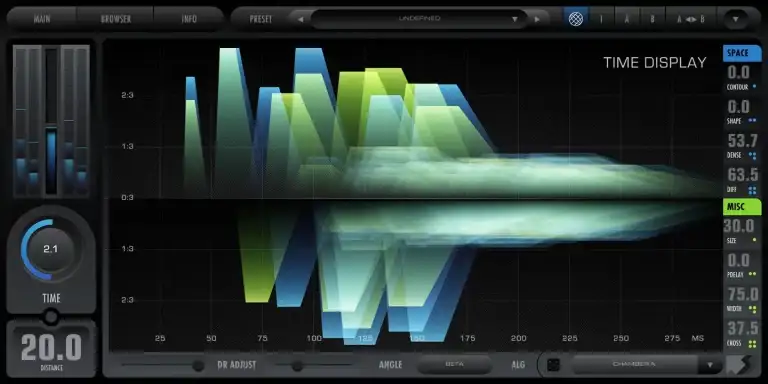Image resolution: width=768 pixels, height=384 pixels.
Task: Toggle the globe grid display icon
Action: [576, 19]
